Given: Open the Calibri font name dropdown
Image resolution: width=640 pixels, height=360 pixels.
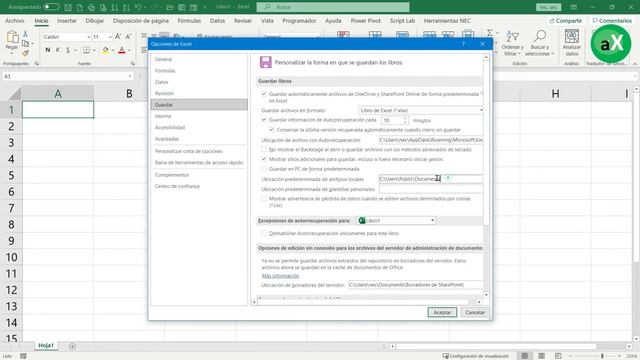Looking at the screenshot, I should point(89,37).
